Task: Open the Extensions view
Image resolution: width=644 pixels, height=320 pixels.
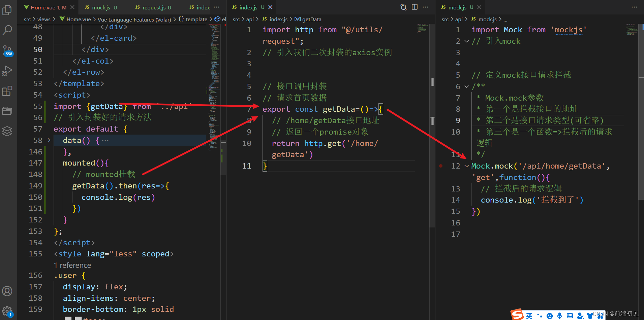Action: pos(7,91)
